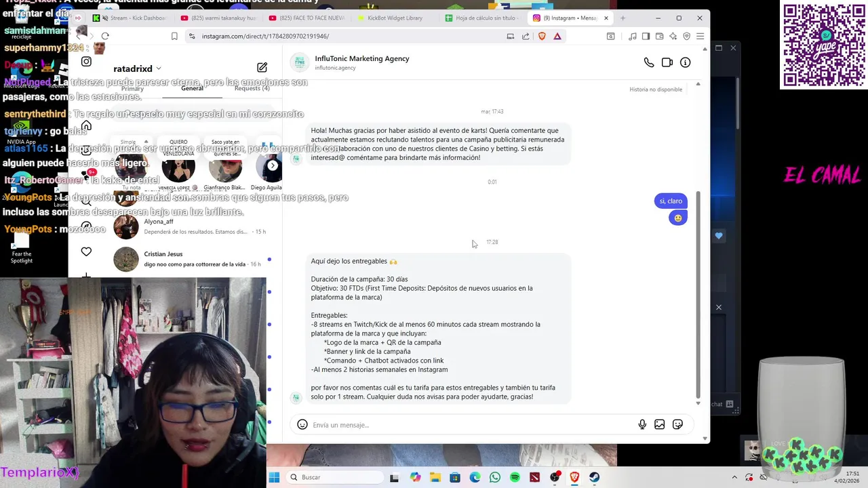Open Copilot from the taskbar
Viewport: 868px width, 488px height.
pos(416,477)
